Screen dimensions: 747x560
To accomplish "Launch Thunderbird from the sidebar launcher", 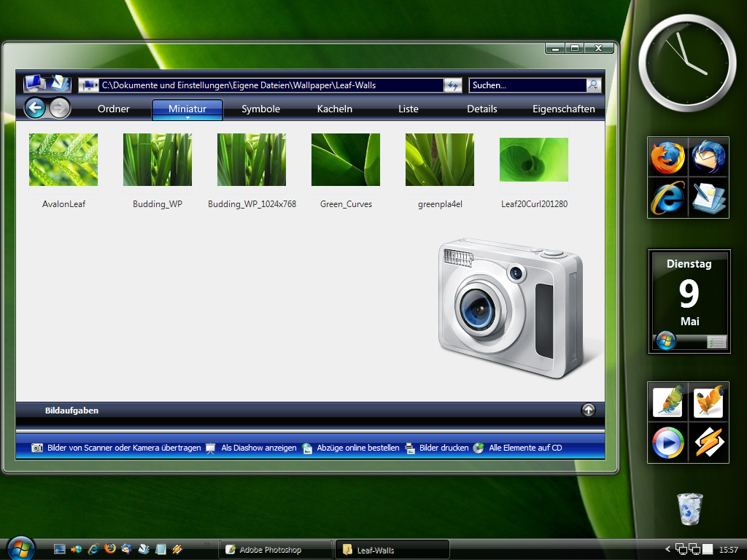I will (709, 157).
